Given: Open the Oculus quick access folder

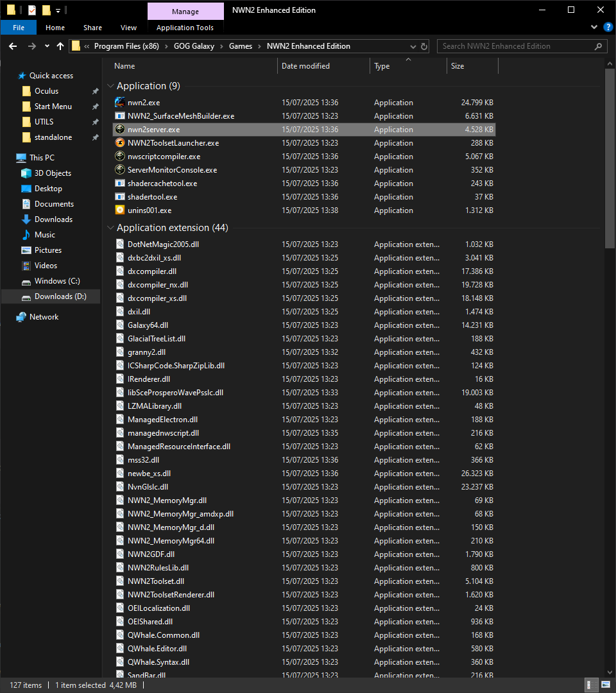Looking at the screenshot, I should (46, 91).
